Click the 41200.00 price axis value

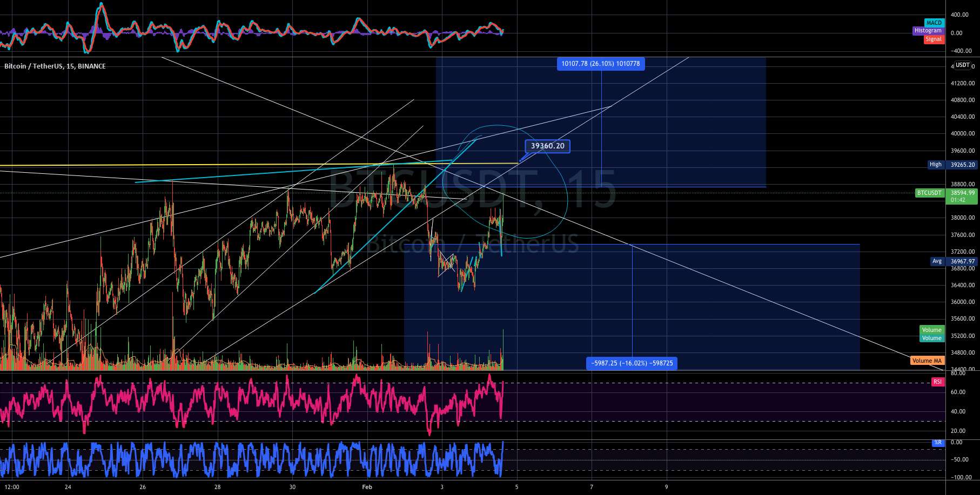coord(963,83)
